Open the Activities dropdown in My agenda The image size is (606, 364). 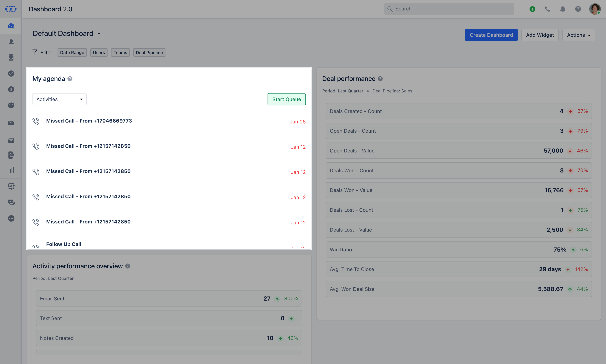[x=59, y=99]
